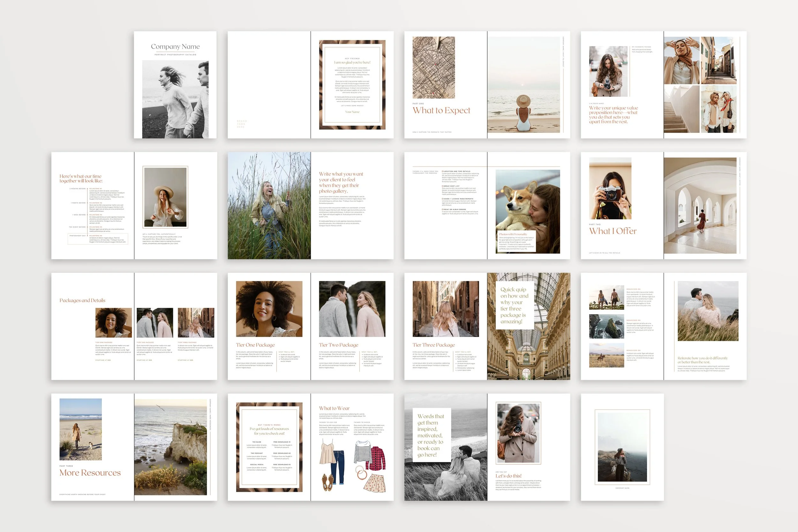The image size is (798, 532).
Task: Click the Company Name cover page
Action: (x=175, y=85)
